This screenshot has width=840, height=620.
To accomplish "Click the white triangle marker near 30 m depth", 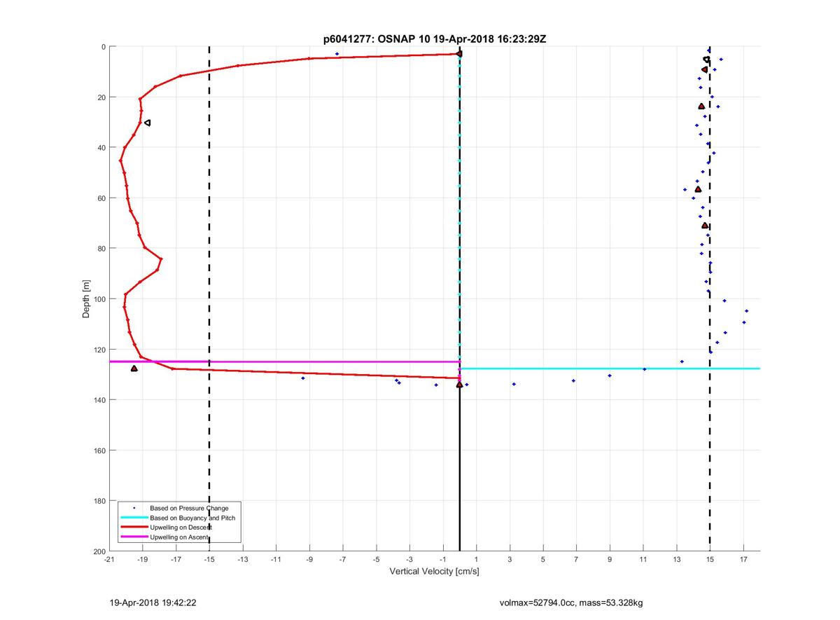I will point(147,123).
